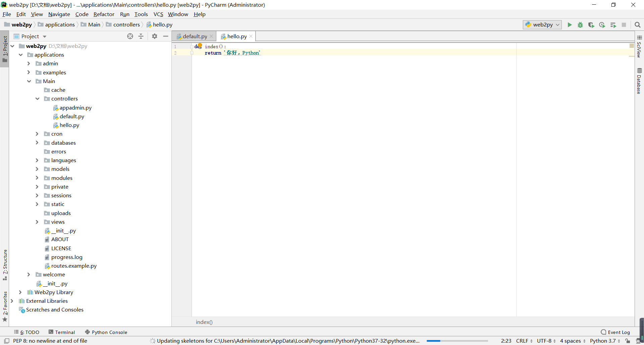644x345 pixels.
Task: Click Collapse All icon in Project panel
Action: (x=141, y=36)
